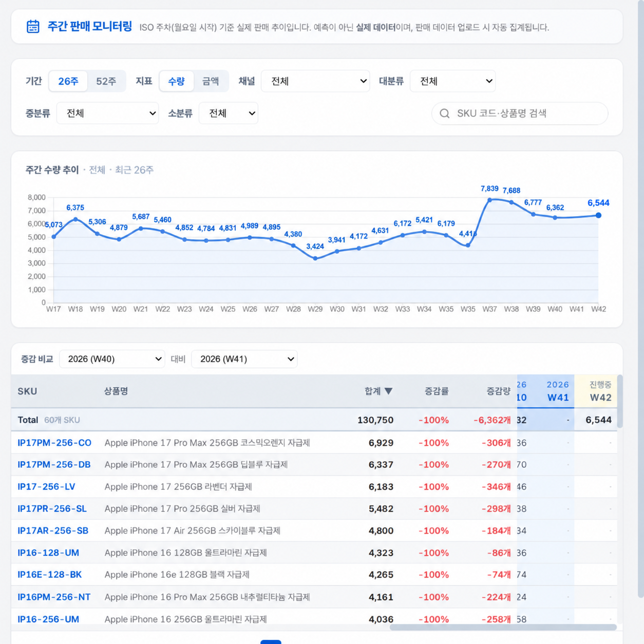Click the -346개 change for IP17-256-LV
Image resolution: width=644 pixels, height=644 pixels.
tap(496, 487)
